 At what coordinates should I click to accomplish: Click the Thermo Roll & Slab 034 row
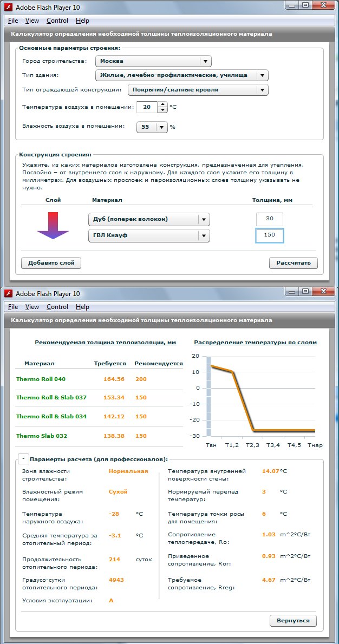(x=99, y=417)
